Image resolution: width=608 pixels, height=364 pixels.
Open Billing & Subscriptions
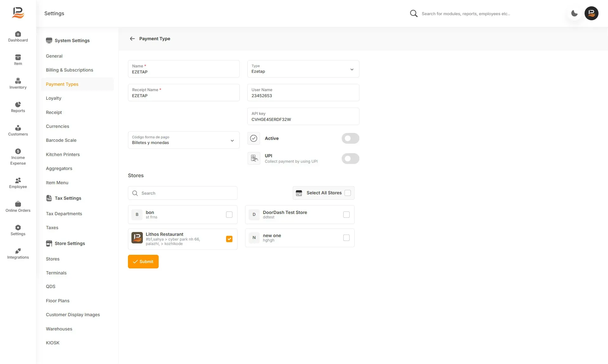coord(69,70)
